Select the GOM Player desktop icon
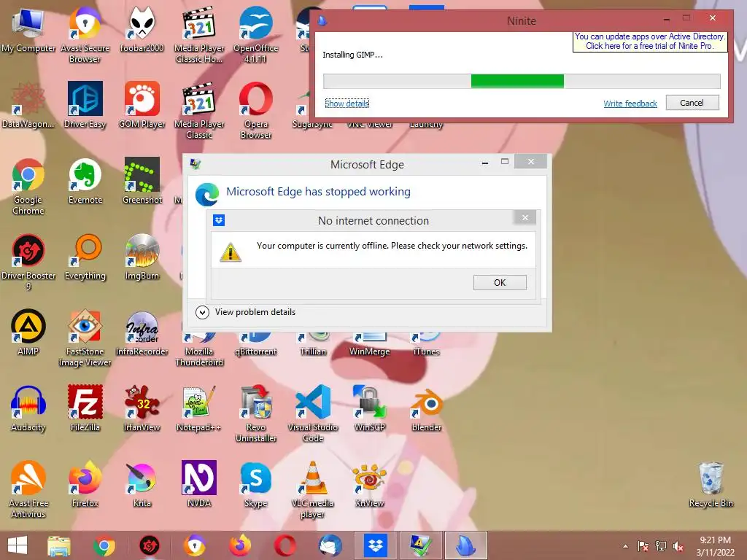 tap(142, 105)
